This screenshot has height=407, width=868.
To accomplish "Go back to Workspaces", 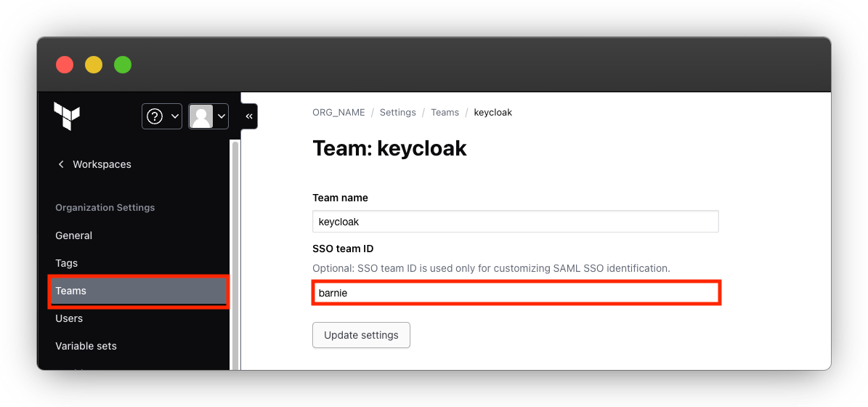I will 94,164.
